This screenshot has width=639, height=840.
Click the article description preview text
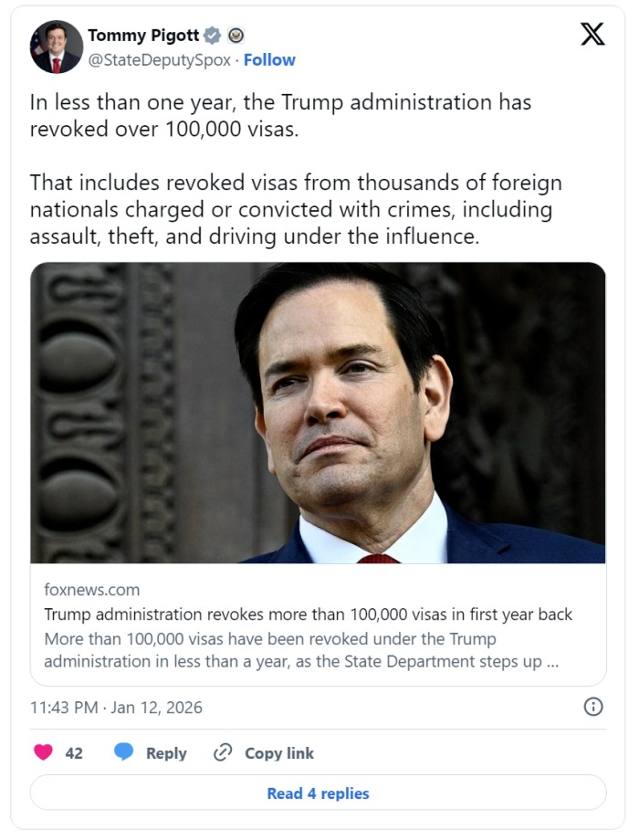click(x=301, y=649)
